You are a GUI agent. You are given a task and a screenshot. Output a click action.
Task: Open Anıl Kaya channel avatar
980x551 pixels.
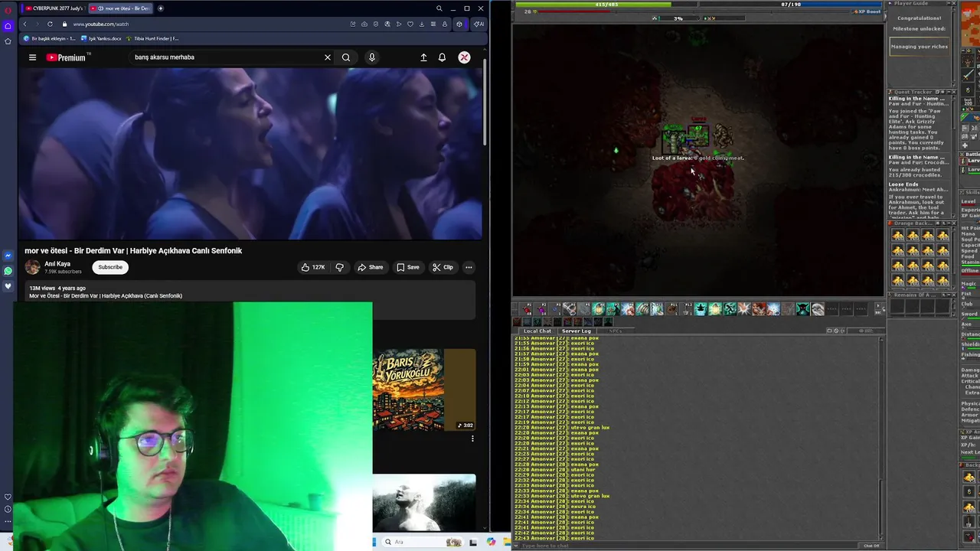click(32, 267)
